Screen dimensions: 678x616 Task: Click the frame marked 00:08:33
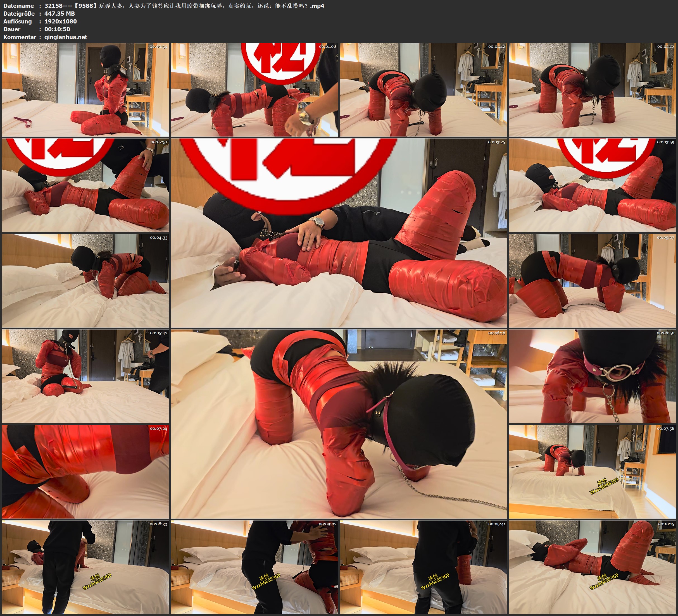click(85, 567)
